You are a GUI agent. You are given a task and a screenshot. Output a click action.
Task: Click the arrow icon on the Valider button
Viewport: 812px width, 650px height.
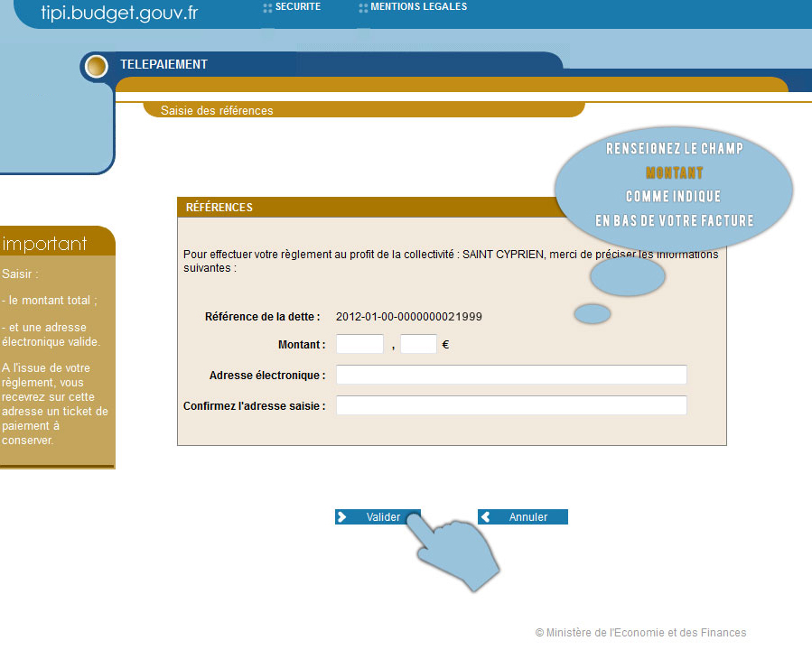(x=342, y=517)
